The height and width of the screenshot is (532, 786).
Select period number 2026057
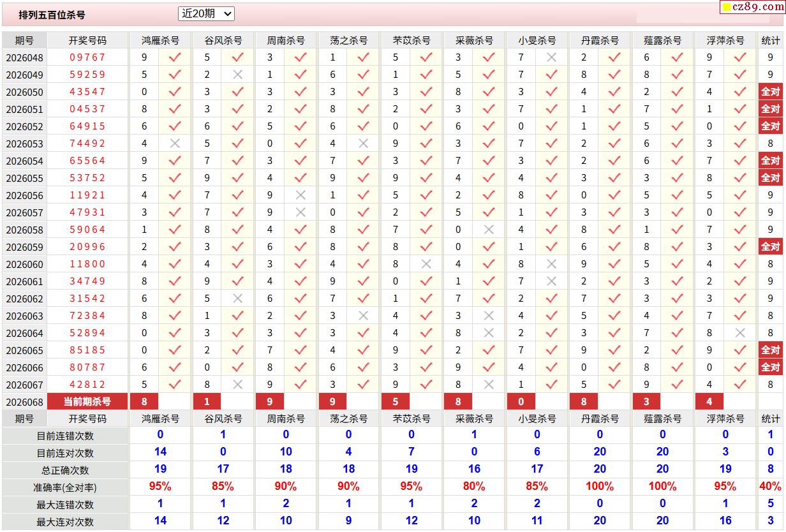point(24,212)
